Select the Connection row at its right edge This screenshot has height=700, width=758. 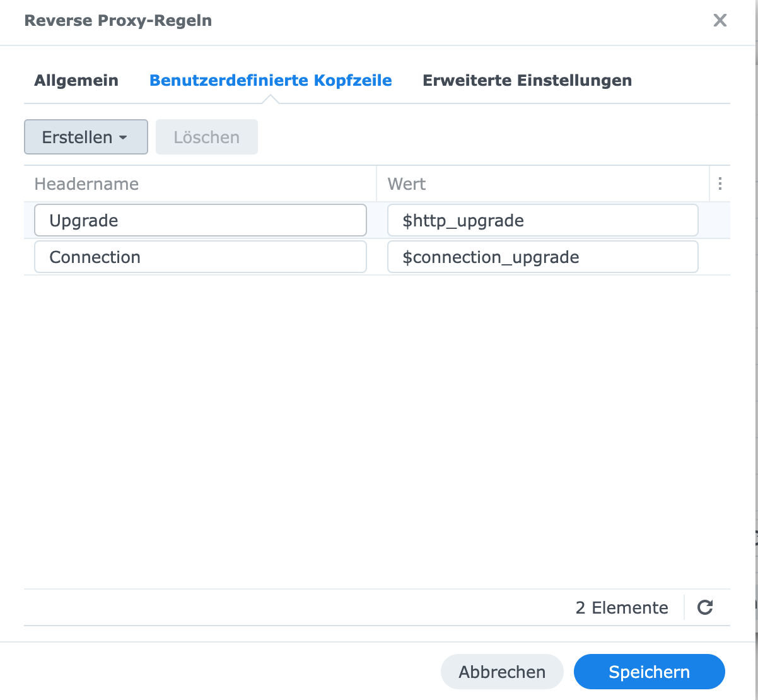click(x=714, y=257)
